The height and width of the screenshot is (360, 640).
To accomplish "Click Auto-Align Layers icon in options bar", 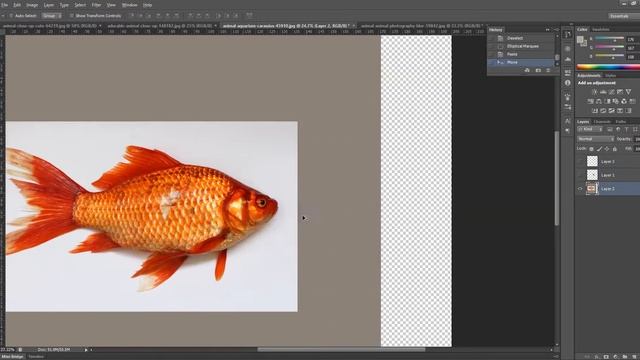I will [x=249, y=15].
